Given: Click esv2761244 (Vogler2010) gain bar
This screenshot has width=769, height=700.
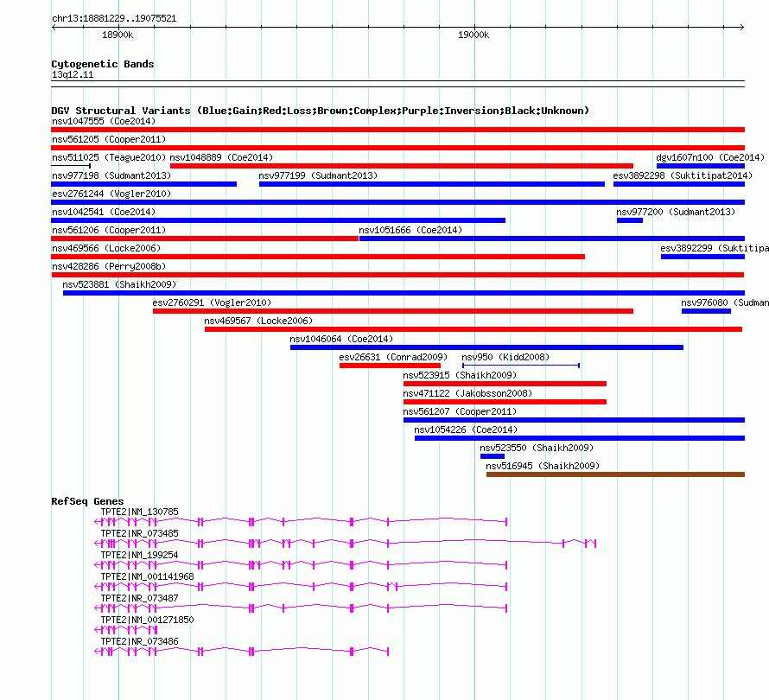Looking at the screenshot, I should [397, 202].
